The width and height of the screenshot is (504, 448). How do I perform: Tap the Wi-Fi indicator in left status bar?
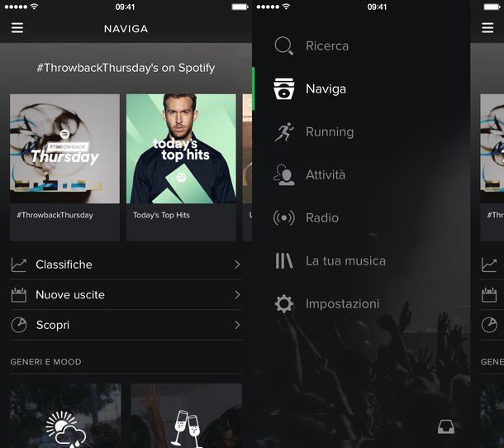[34, 7]
